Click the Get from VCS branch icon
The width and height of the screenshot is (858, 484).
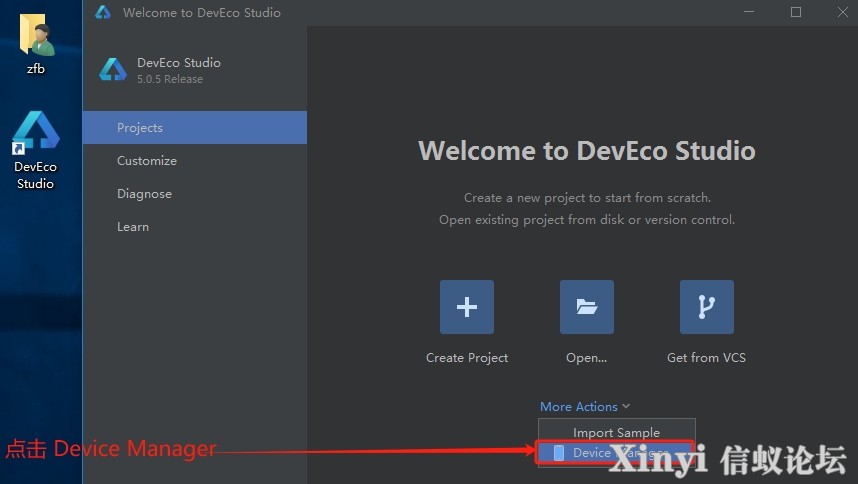click(x=706, y=307)
